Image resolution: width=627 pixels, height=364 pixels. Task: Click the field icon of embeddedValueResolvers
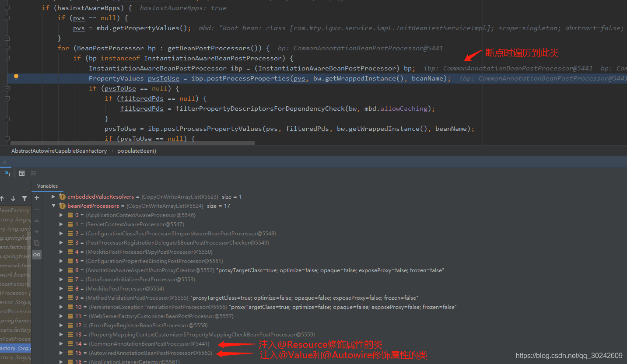click(x=62, y=197)
